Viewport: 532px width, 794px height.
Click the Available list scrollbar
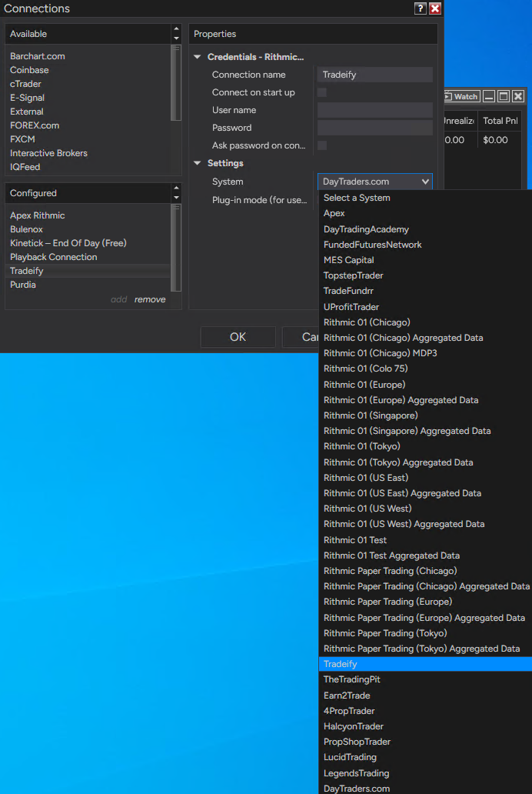175,83
